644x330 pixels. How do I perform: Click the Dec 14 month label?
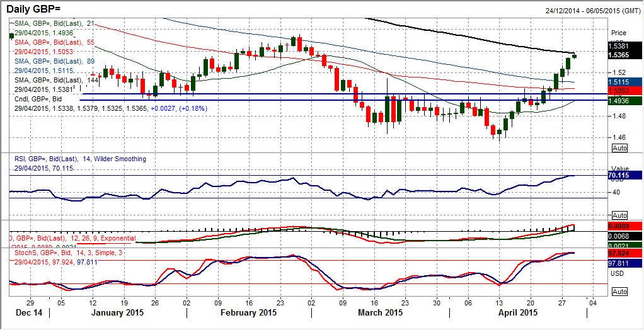coord(28,313)
